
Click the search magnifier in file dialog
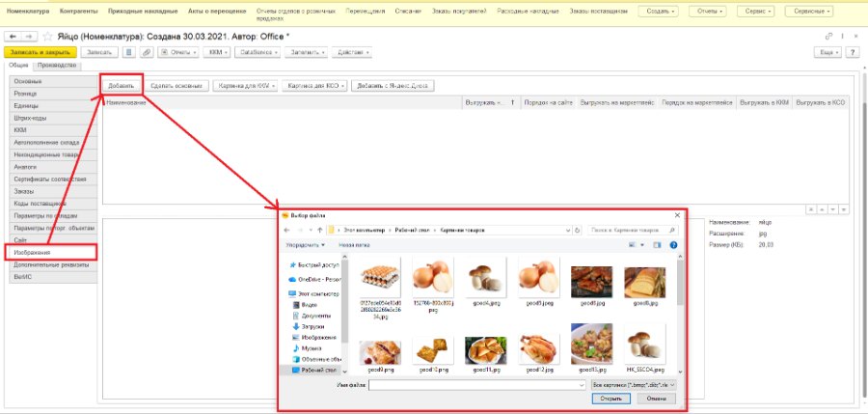click(x=672, y=230)
